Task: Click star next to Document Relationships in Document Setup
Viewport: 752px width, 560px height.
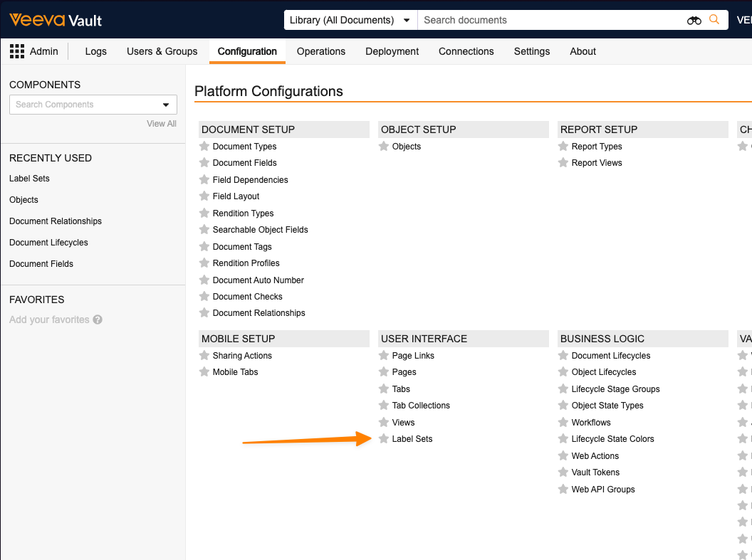Action: [x=204, y=313]
